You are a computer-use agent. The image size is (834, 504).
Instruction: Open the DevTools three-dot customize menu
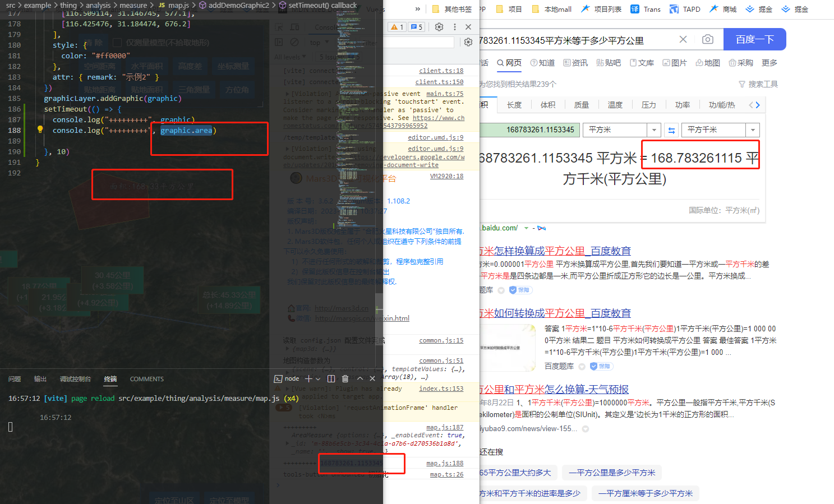tap(455, 27)
